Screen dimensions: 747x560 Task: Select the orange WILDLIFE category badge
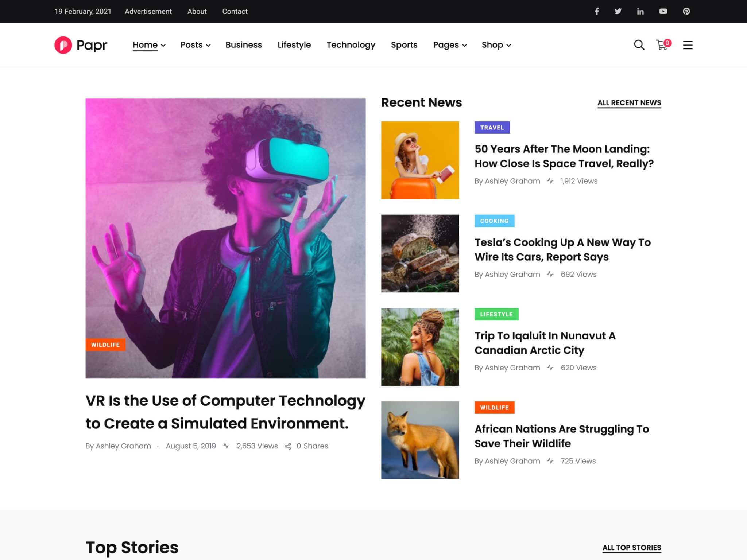[105, 345]
